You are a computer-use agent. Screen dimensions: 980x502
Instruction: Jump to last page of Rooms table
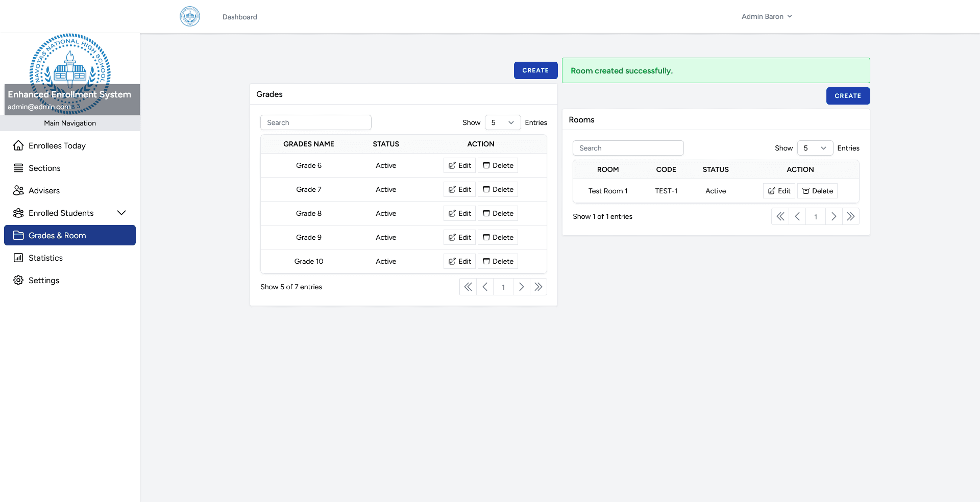851,216
